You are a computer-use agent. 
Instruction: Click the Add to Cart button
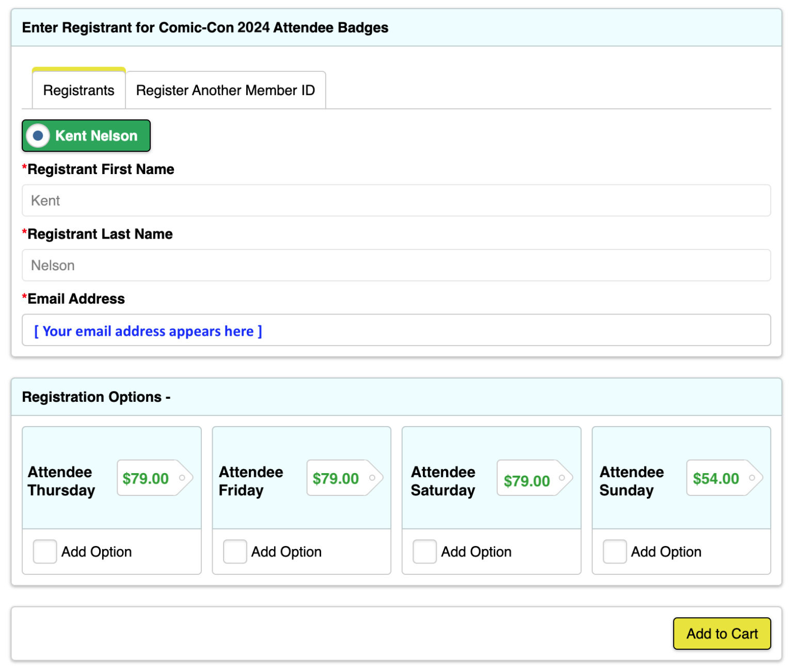point(722,633)
